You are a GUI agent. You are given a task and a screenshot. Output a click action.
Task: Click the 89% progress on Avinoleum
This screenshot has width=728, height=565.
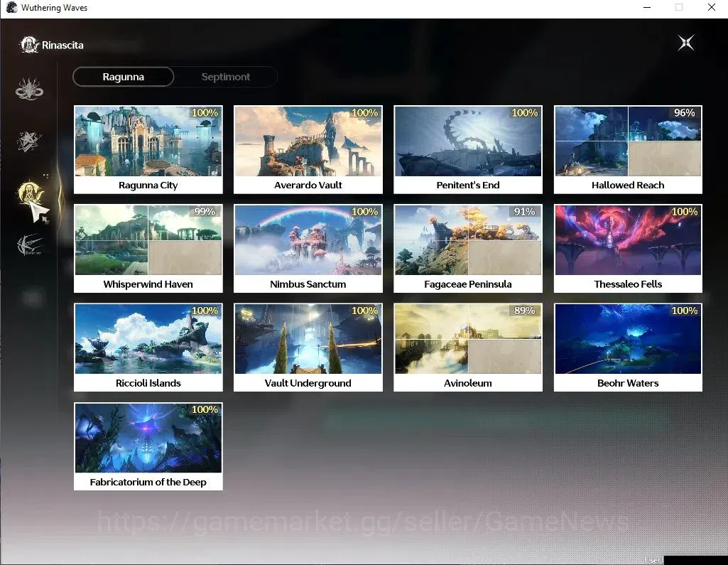coord(524,311)
